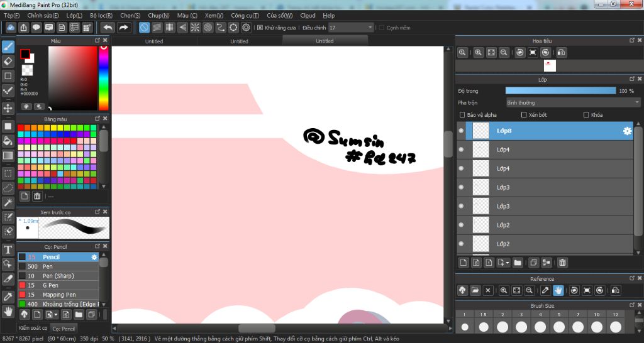This screenshot has width=644, height=343.
Task: Undock the Brush Size panel
Action: (632, 305)
